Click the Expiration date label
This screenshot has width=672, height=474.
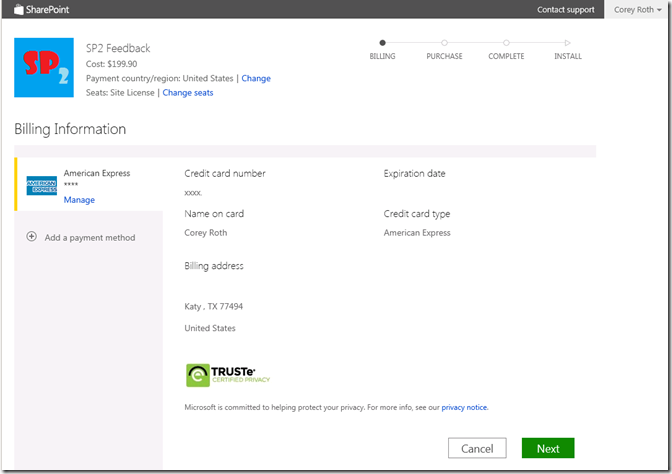tap(414, 174)
